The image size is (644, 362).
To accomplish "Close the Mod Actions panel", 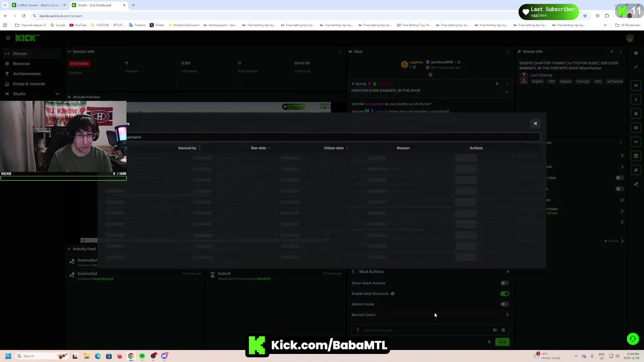I will (x=508, y=271).
